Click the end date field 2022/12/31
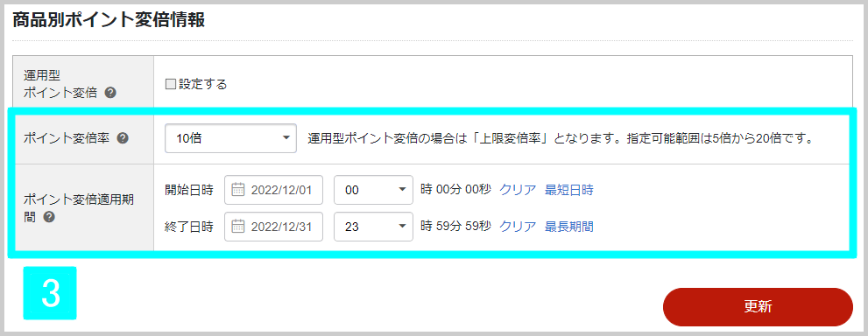Viewport: 868px width, 336px height. coord(273,227)
